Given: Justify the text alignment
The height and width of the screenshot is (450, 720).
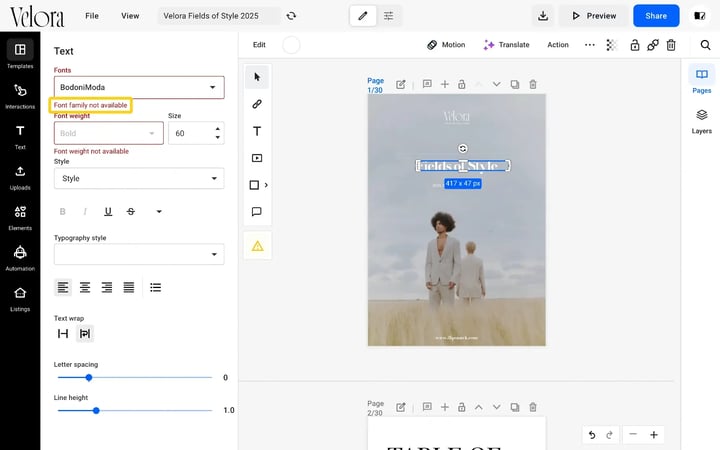Looking at the screenshot, I should click(129, 287).
